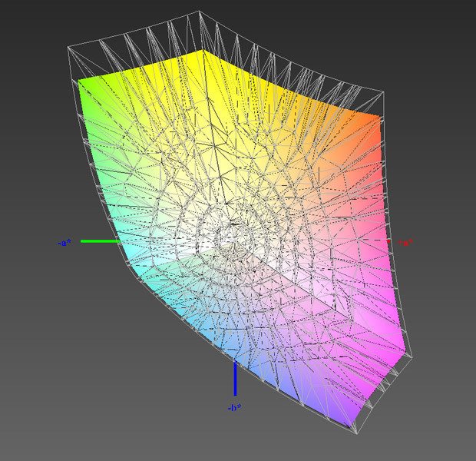
Task: Click the +a* axis label
Action: [405, 242]
